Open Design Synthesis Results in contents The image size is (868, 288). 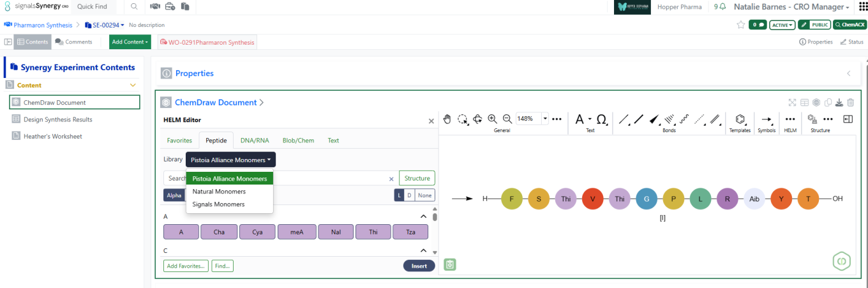tap(57, 119)
